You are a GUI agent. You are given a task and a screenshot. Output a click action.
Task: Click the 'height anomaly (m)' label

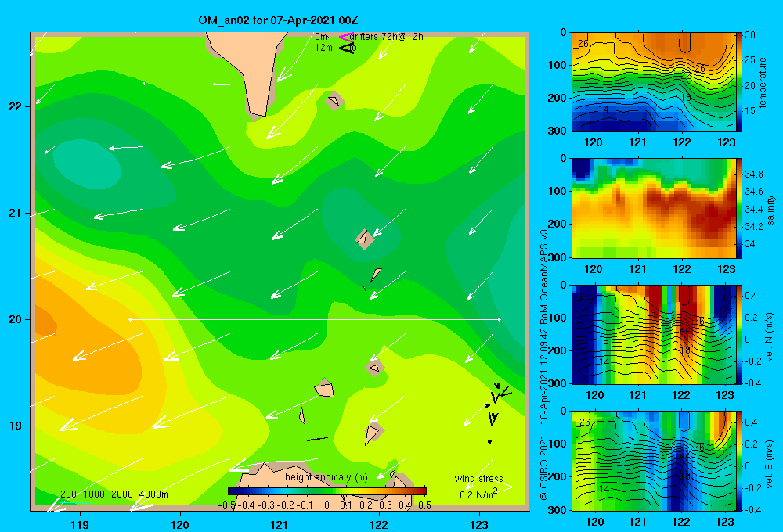[327, 477]
